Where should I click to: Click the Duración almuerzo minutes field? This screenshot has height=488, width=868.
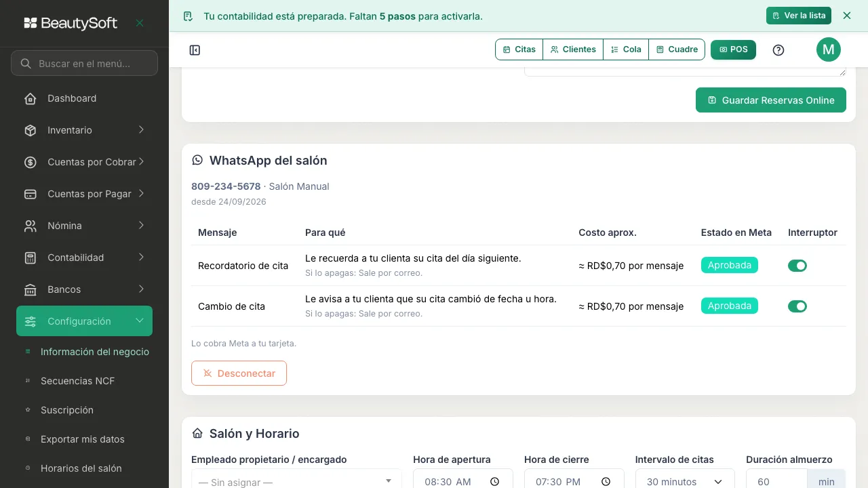click(x=777, y=480)
